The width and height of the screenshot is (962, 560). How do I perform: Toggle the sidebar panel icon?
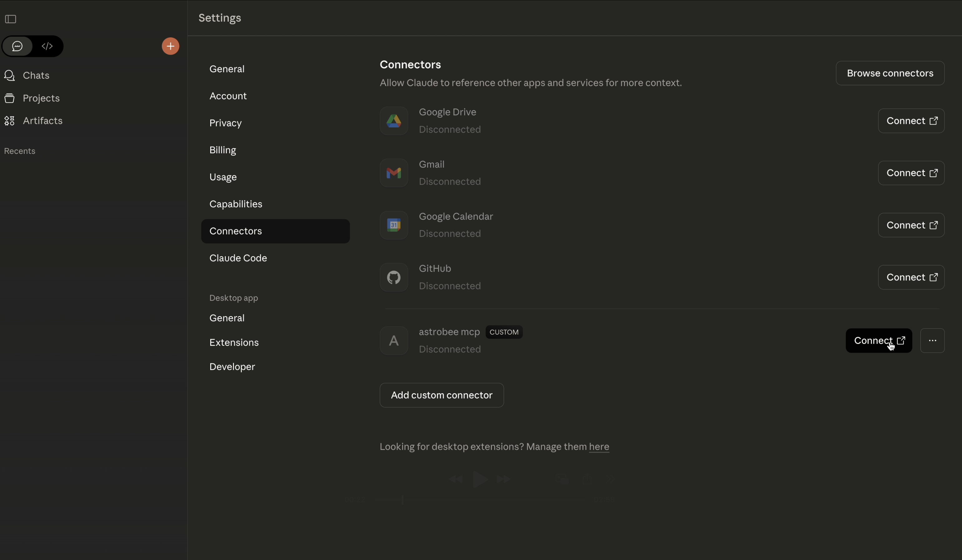pos(11,19)
